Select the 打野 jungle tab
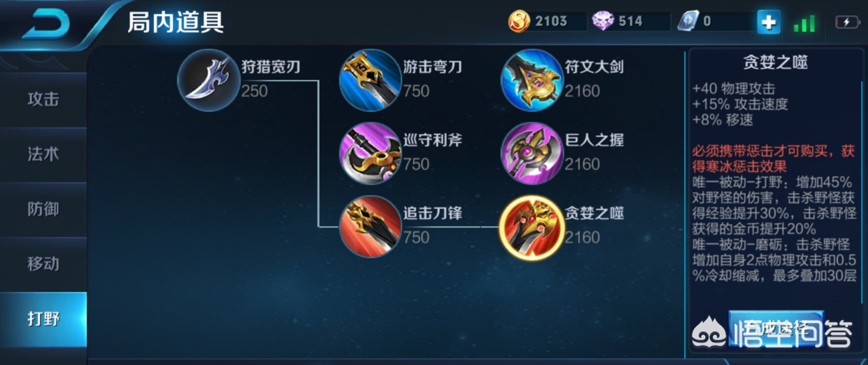 click(x=43, y=319)
